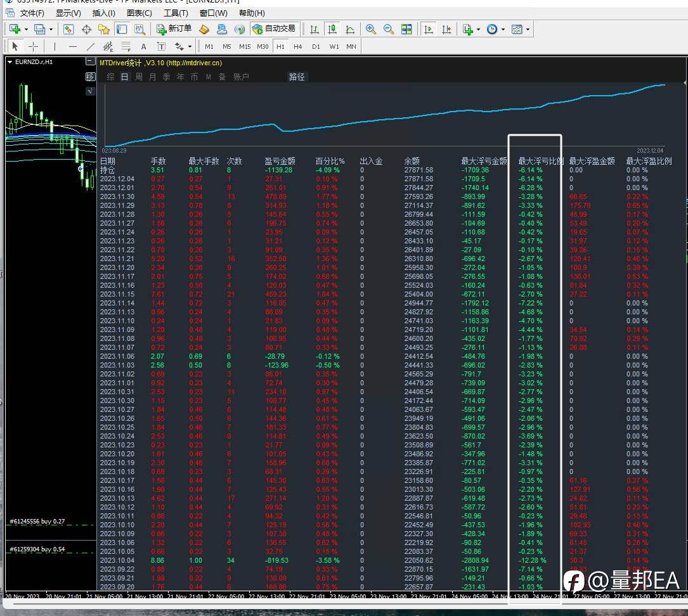688x616 pixels.
Task: Open the periodicity clock dropdown arrow
Action: coord(503,29)
